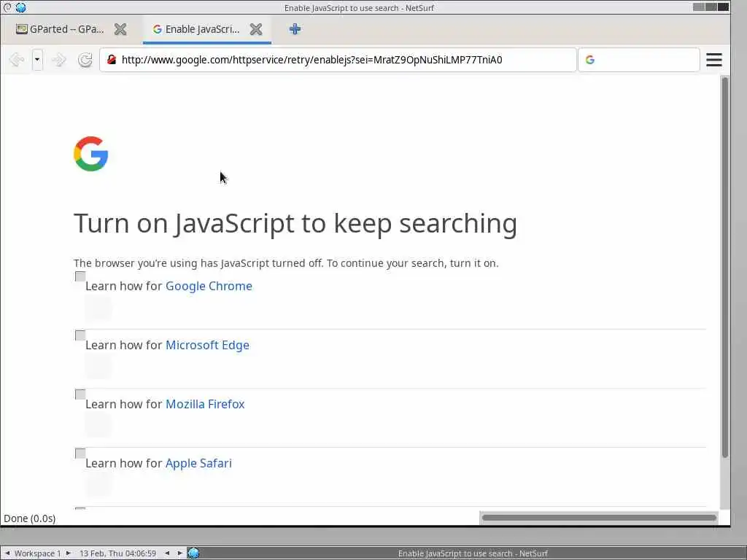Click the Google G logo on page
Screen dimensions: 747x560
coord(91,154)
